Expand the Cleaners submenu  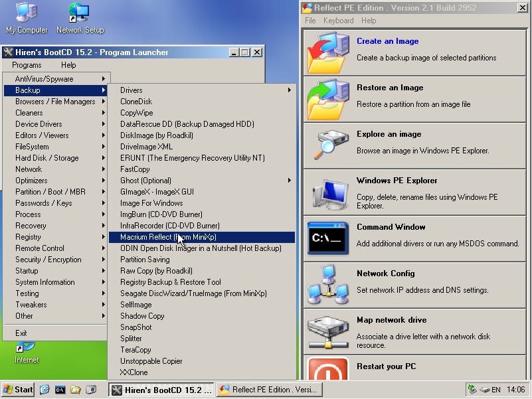(x=56, y=113)
